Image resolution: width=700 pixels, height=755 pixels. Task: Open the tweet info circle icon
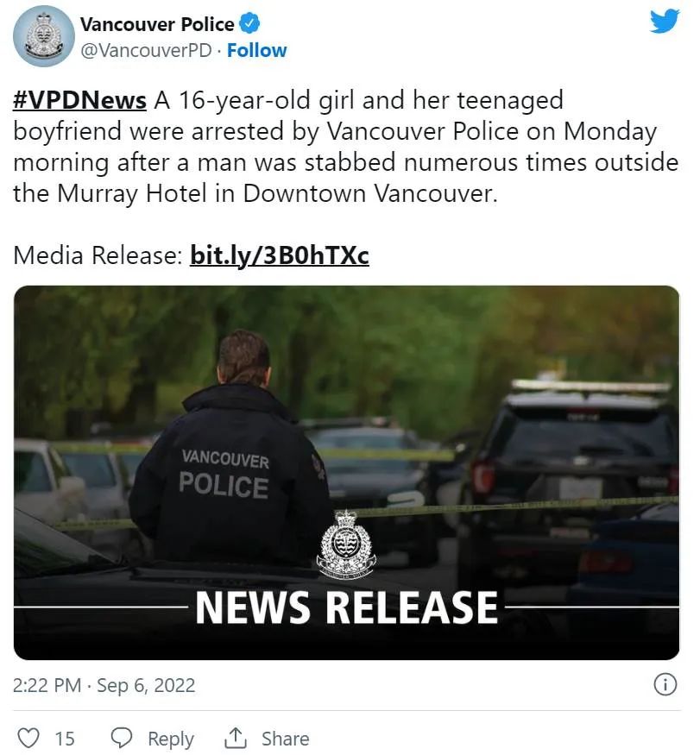(x=665, y=684)
